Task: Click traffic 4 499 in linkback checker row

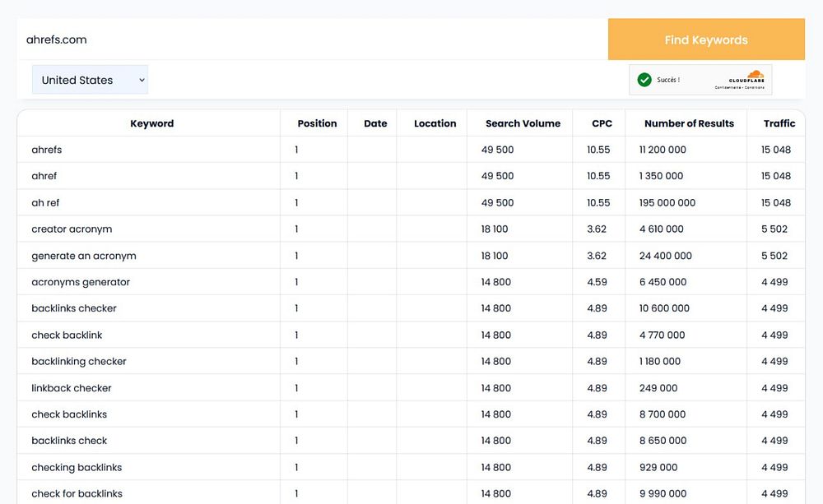Action: coord(774,387)
